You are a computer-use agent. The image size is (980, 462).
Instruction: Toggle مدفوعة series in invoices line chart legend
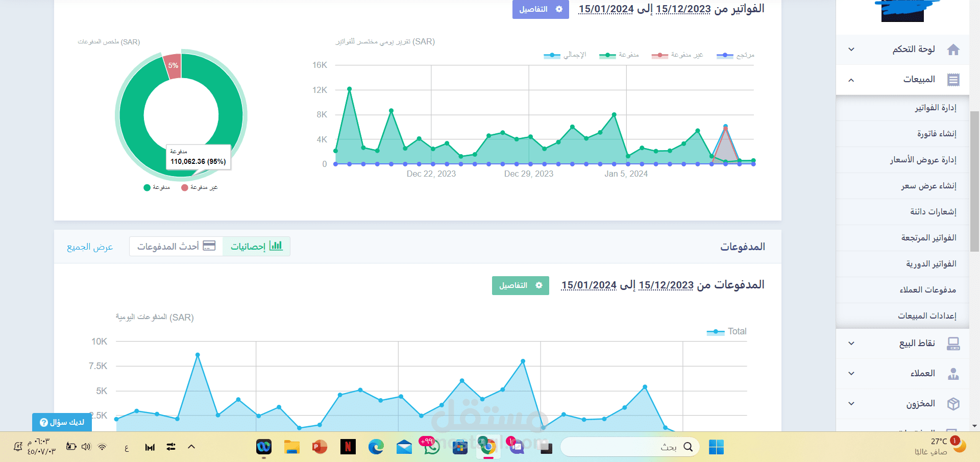pos(619,55)
